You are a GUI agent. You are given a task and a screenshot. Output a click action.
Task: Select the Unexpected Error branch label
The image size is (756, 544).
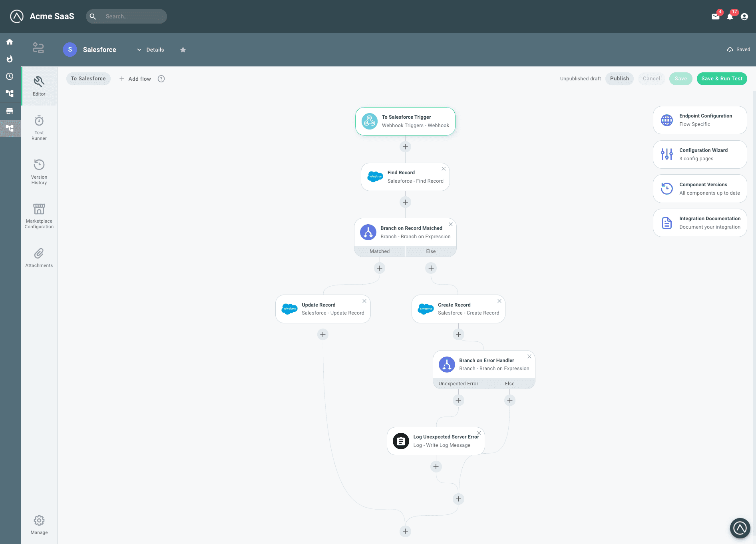point(458,384)
